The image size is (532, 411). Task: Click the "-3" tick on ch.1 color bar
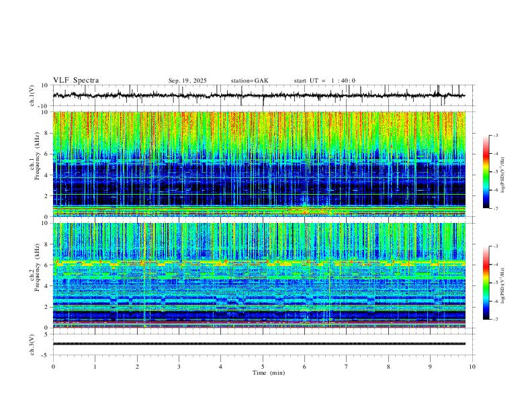point(495,135)
